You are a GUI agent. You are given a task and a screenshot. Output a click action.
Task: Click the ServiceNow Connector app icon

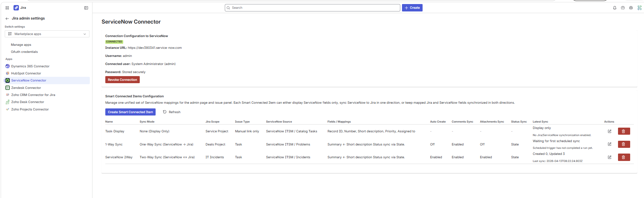tap(7, 80)
